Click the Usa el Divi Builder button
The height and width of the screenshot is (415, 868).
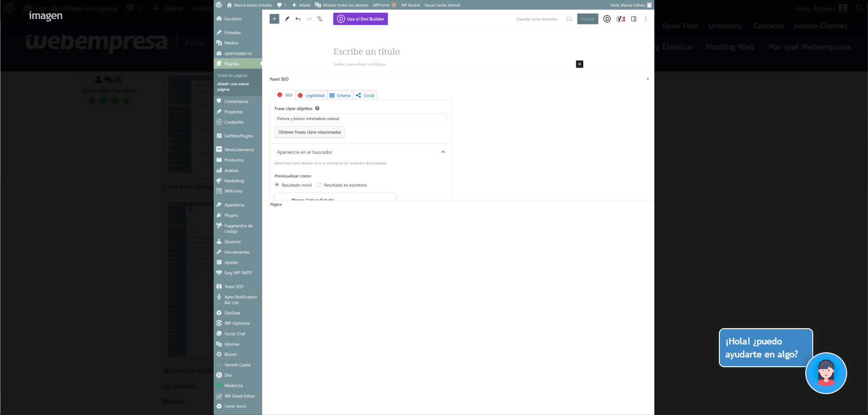pyautogui.click(x=360, y=19)
